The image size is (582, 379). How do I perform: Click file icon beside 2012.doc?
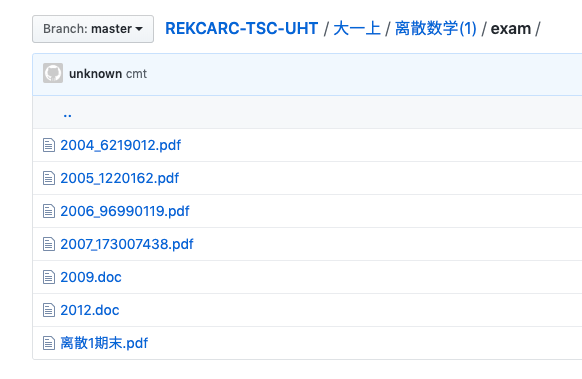pyautogui.click(x=49, y=310)
